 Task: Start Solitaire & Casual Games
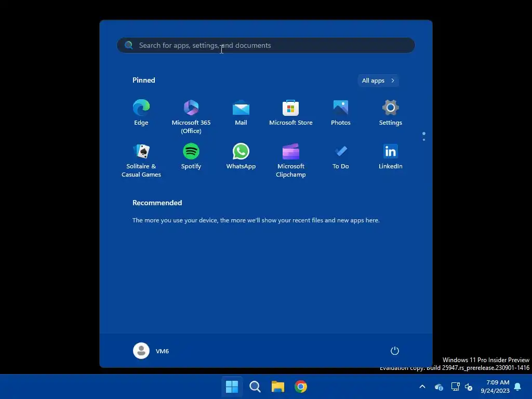click(x=141, y=161)
